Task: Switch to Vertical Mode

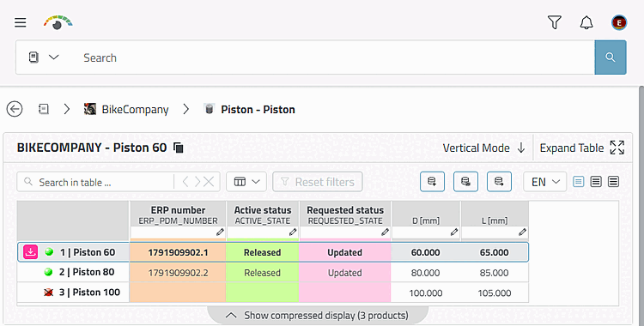Action: 483,148
